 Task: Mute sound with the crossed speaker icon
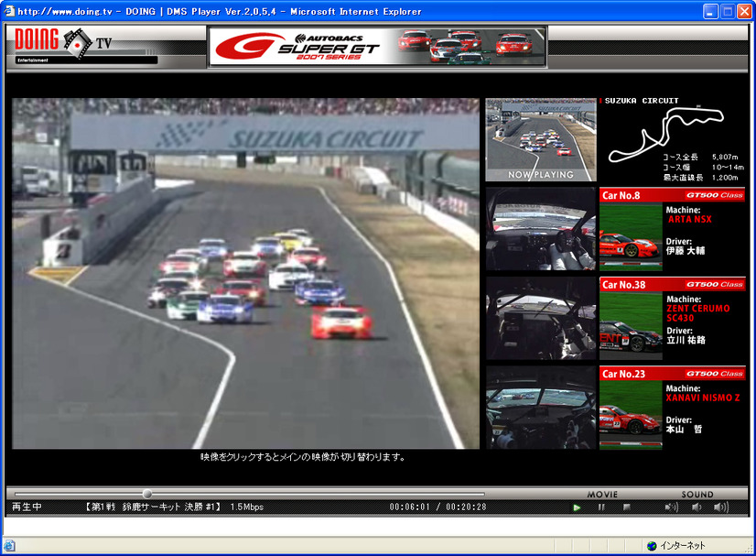(671, 507)
